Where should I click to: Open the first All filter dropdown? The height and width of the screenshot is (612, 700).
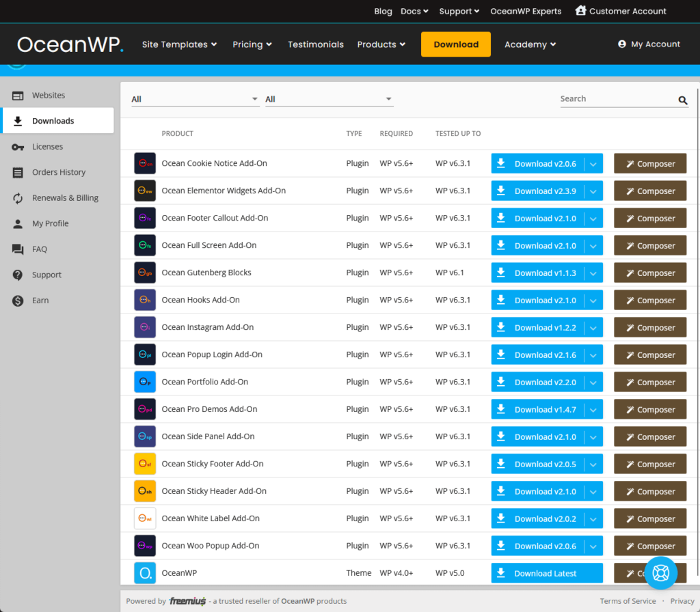[x=195, y=99]
